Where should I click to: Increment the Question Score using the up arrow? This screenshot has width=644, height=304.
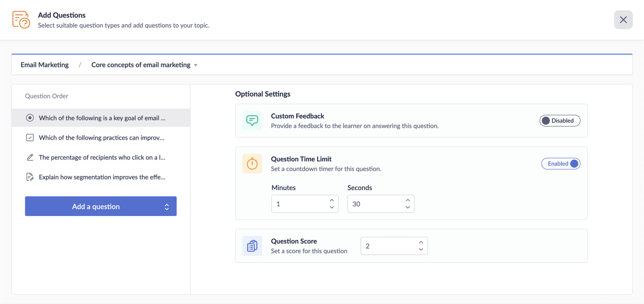(x=421, y=242)
